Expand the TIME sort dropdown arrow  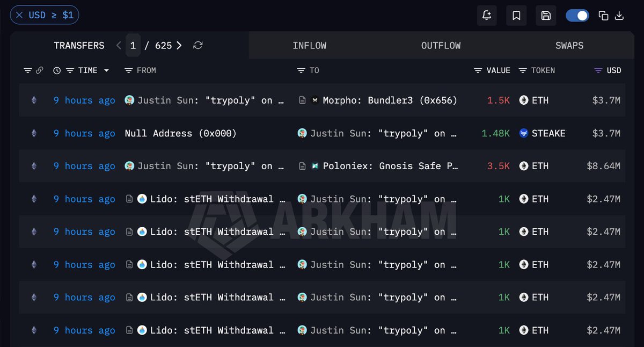[106, 70]
